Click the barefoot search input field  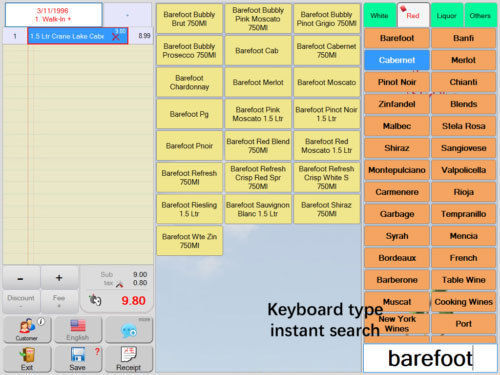(430, 359)
